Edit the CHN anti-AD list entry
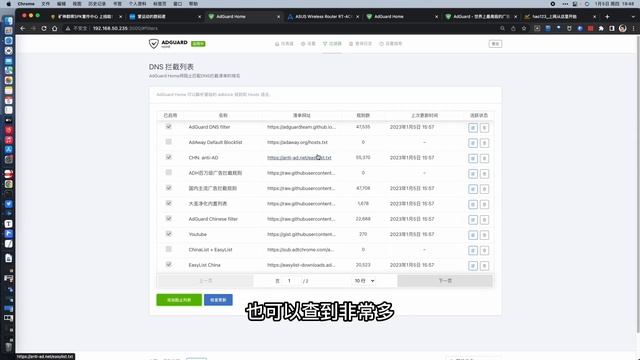Image resolution: width=640 pixels, height=360 pixels. (x=473, y=158)
